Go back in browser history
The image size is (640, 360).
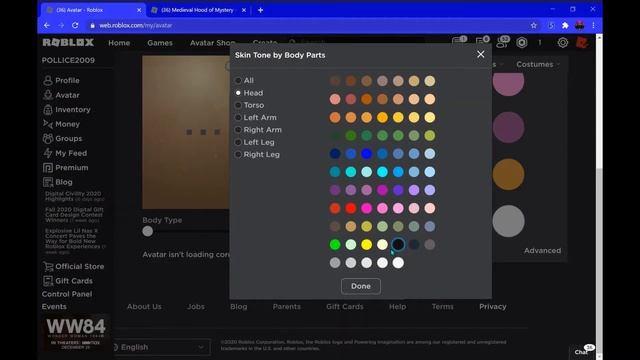point(47,25)
